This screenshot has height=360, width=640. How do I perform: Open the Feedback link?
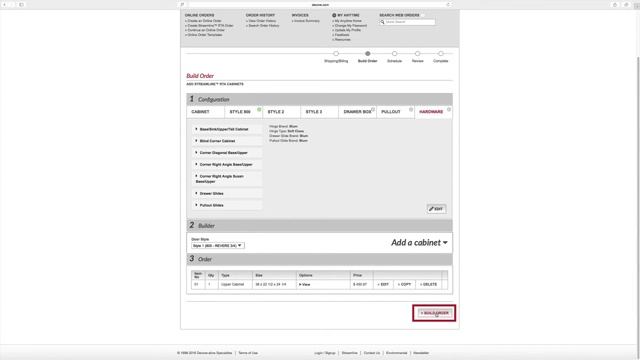pyautogui.click(x=341, y=35)
